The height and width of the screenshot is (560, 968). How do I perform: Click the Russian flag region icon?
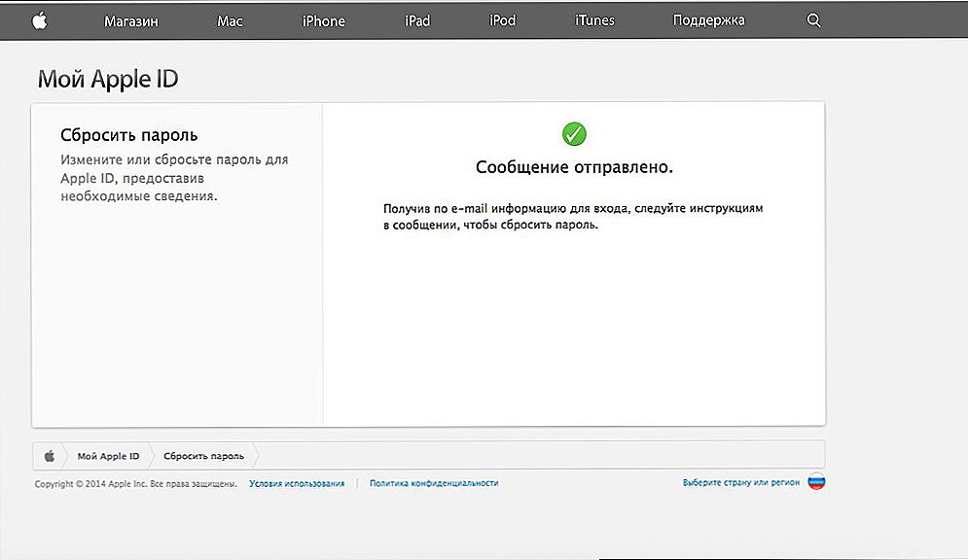[816, 481]
